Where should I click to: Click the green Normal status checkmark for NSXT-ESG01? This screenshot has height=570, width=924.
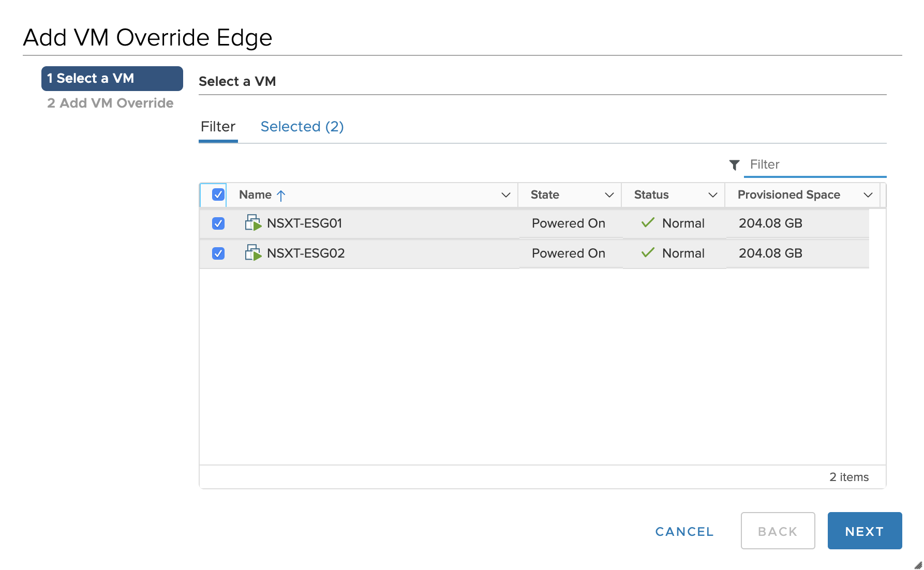(648, 222)
